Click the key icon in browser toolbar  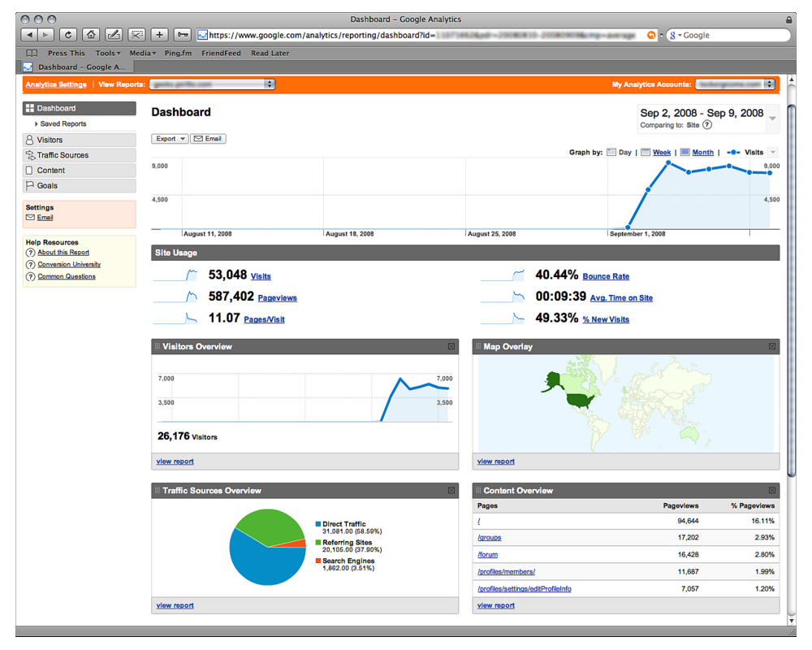coord(182,35)
